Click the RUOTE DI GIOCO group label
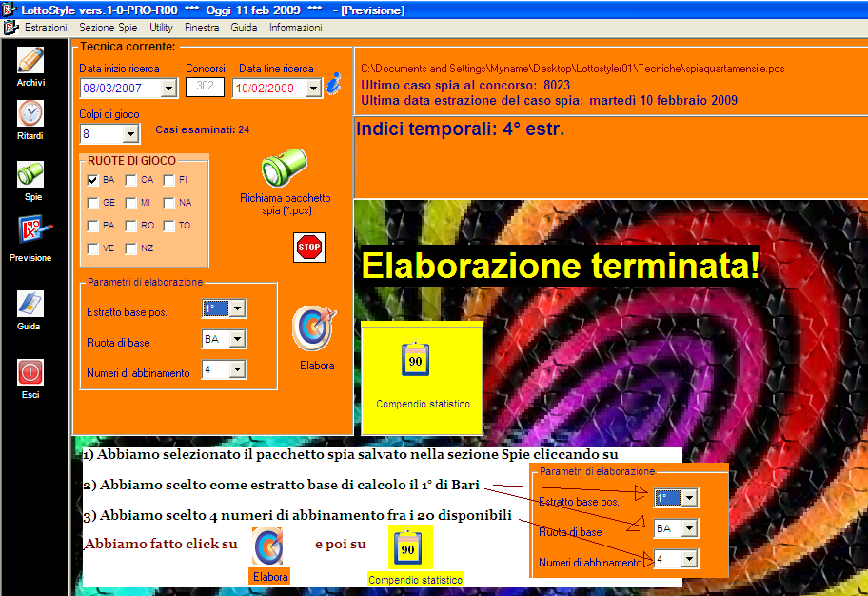This screenshot has height=596, width=868. [131, 161]
